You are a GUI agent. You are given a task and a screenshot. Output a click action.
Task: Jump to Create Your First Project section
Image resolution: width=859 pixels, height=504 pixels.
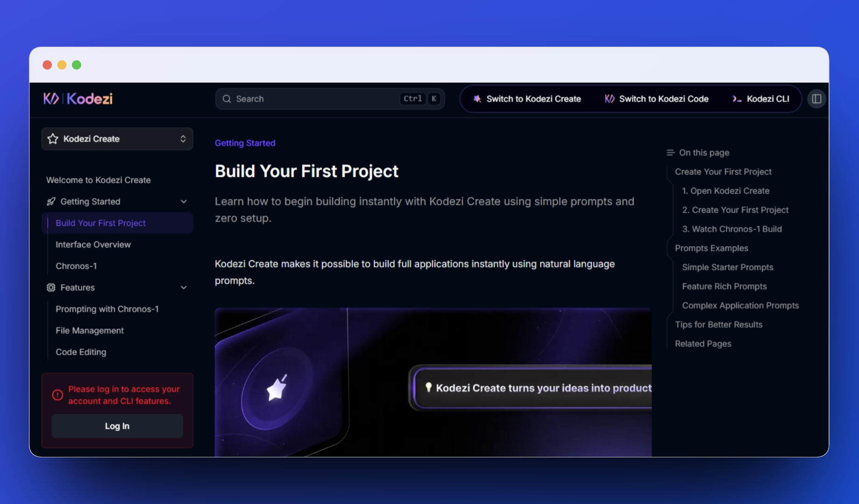pyautogui.click(x=723, y=172)
